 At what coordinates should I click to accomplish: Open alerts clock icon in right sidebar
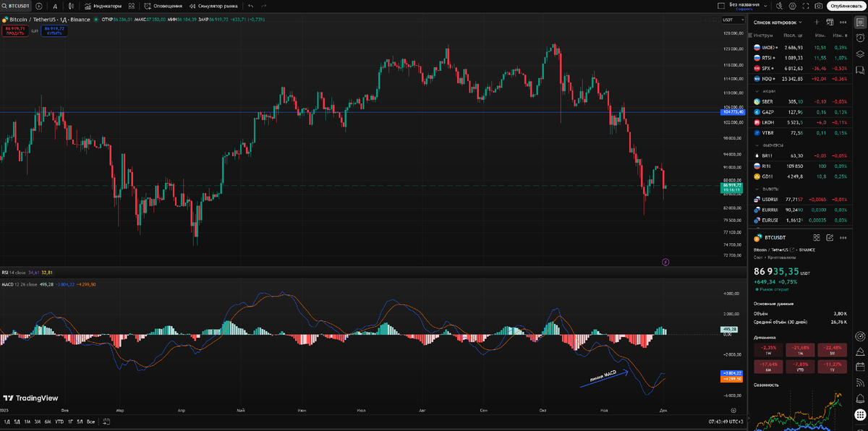[x=860, y=38]
